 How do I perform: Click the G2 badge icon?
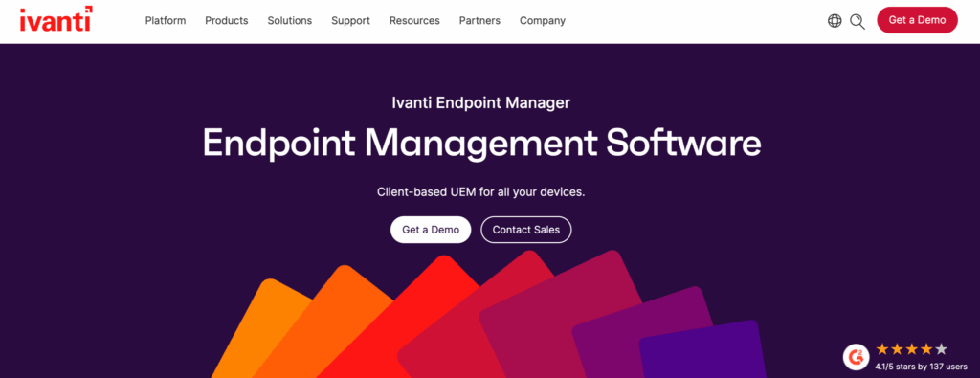coord(856,357)
